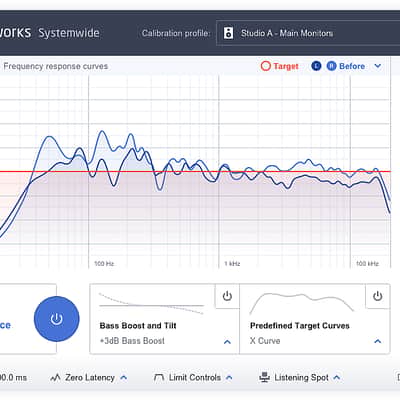Screen dimensions: 400x400
Task: Click the 'Predefined Target Curves' heading
Action: (x=300, y=326)
